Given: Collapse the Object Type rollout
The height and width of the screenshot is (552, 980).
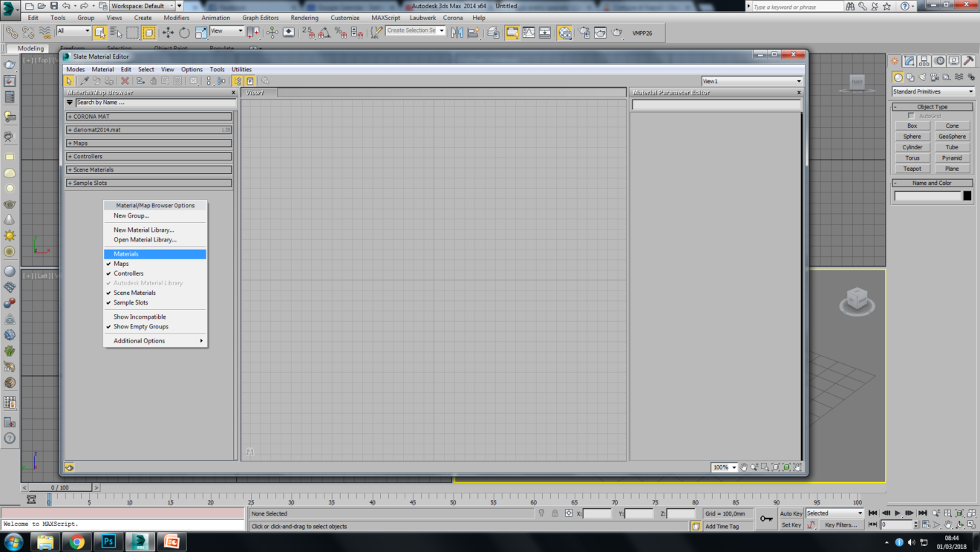Looking at the screenshot, I should click(x=932, y=107).
